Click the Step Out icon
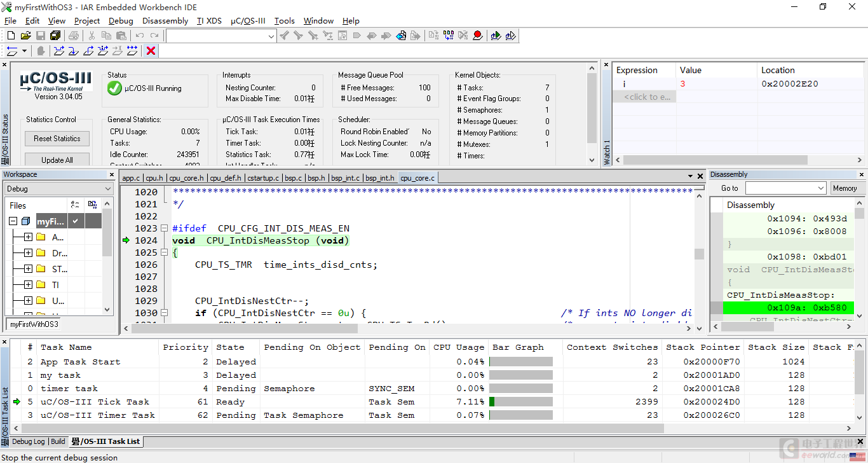 tap(88, 51)
